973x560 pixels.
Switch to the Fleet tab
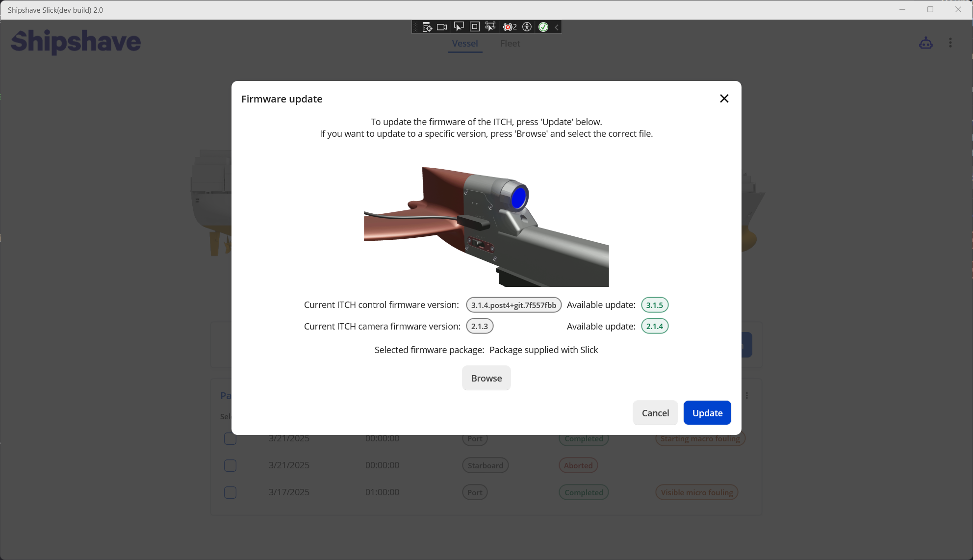510,44
